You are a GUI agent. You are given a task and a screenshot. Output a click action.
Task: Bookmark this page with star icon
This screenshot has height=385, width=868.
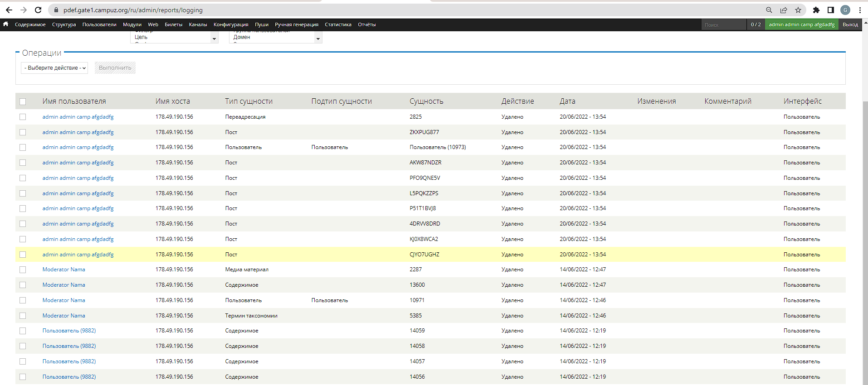[x=798, y=10]
